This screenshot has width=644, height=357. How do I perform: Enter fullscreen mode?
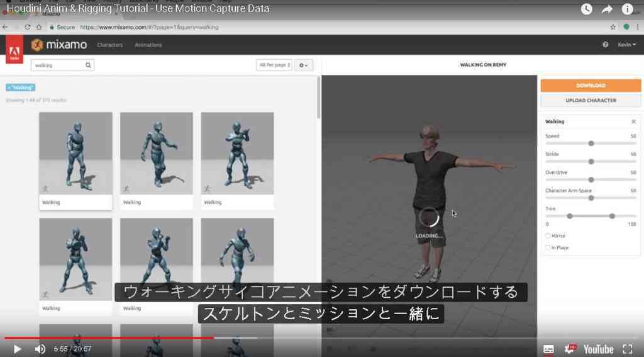click(628, 349)
